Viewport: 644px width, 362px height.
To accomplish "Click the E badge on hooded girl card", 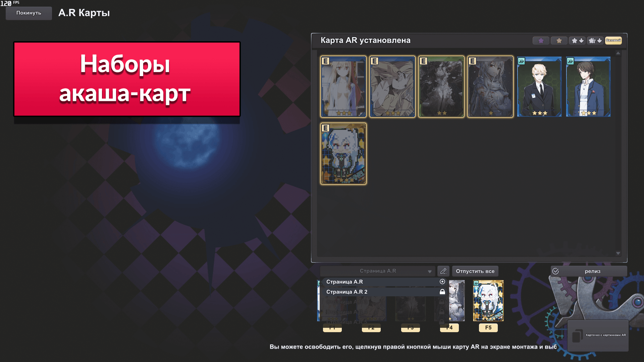I will click(472, 61).
